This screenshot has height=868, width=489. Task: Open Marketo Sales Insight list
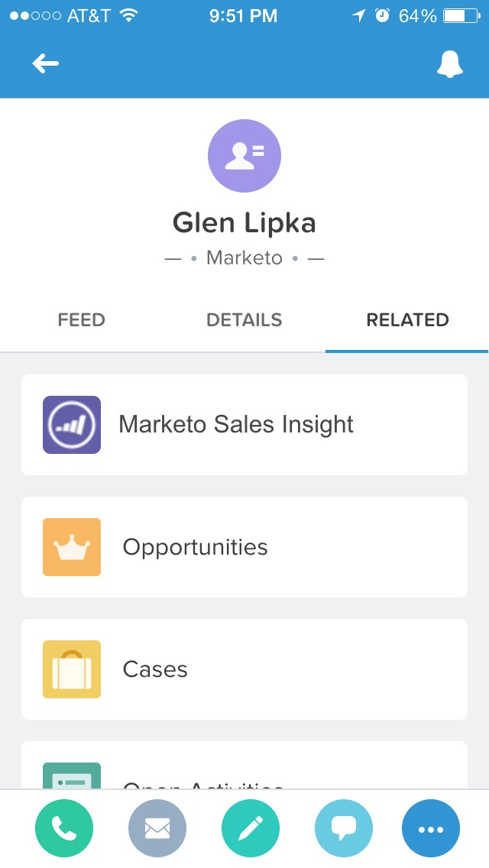235,425
